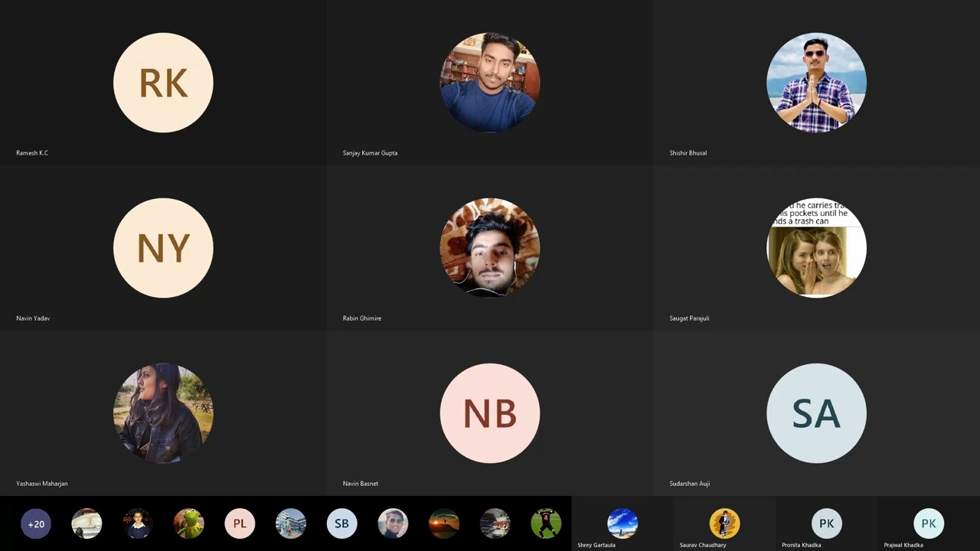Click the name label Yashaswi Maharjan
Screen dimensions: 980x551
(x=42, y=484)
